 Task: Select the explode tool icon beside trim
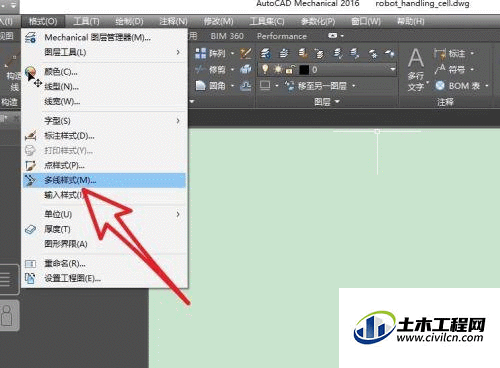(246, 70)
